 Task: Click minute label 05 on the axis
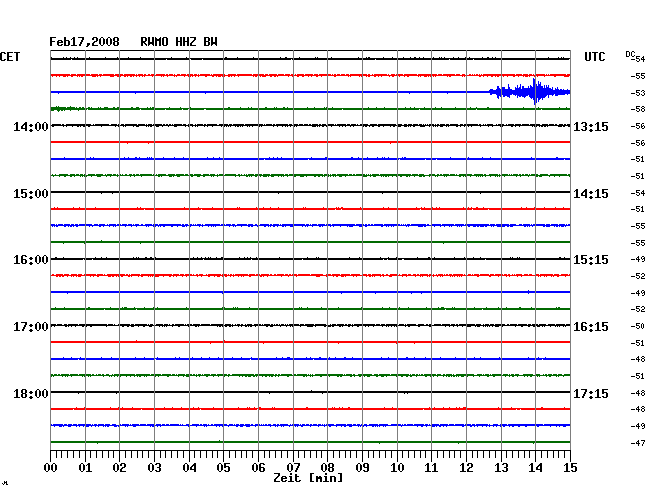coord(223,468)
